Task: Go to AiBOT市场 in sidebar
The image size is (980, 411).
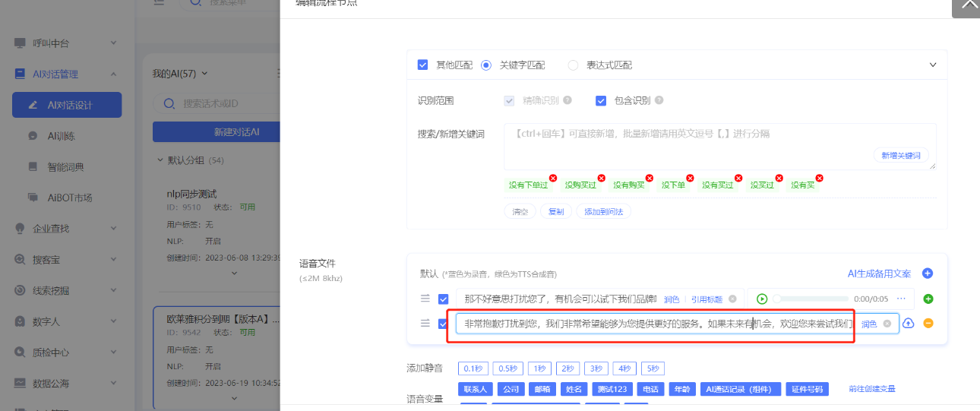Action: point(70,198)
